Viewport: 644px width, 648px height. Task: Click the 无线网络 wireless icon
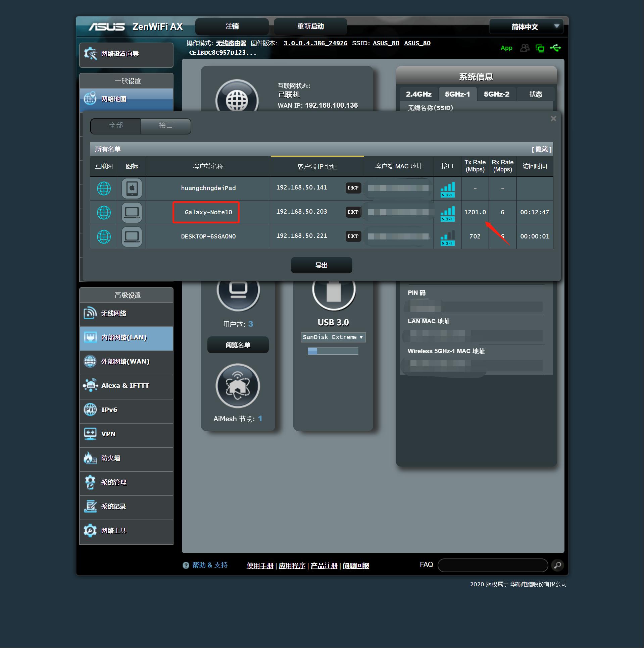coord(90,313)
